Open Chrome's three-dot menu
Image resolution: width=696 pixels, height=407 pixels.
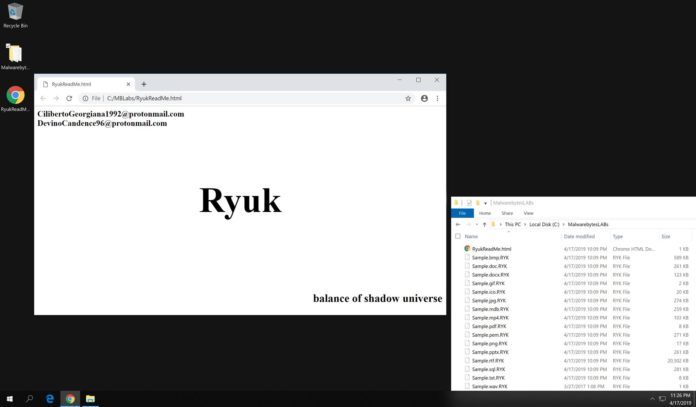(x=437, y=99)
